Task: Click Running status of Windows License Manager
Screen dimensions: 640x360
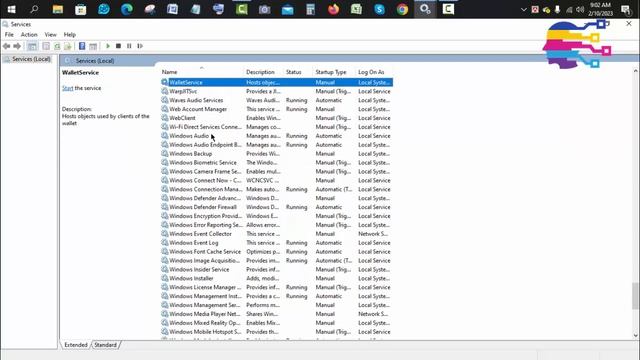Action: 297,287
